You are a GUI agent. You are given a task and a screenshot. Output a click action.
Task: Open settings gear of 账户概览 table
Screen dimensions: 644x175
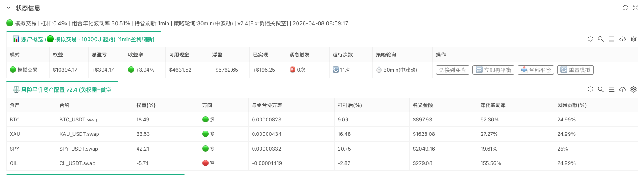(x=633, y=39)
